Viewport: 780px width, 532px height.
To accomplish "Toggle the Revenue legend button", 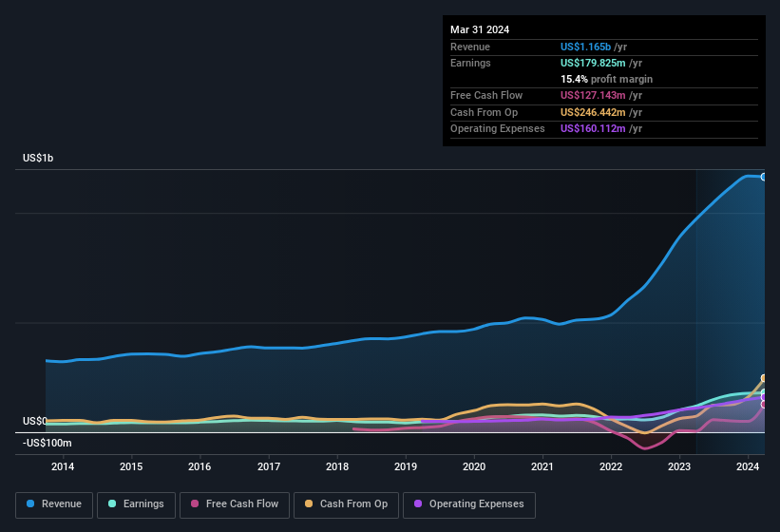I will click(54, 504).
